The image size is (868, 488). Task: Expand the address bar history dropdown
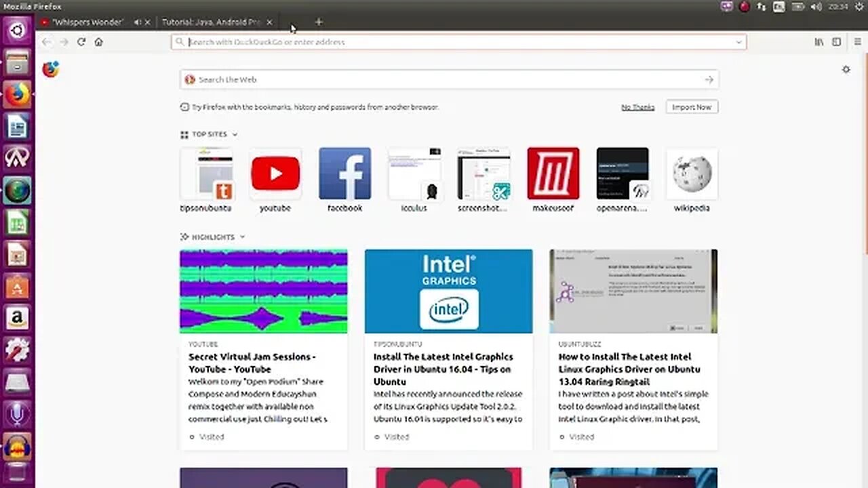[x=738, y=42]
